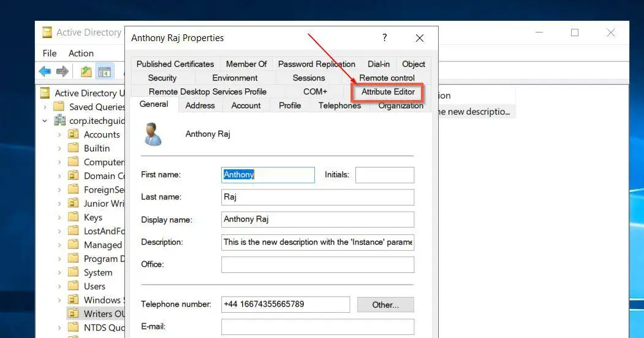Open the File menu
The image size is (644, 338).
coord(50,53)
